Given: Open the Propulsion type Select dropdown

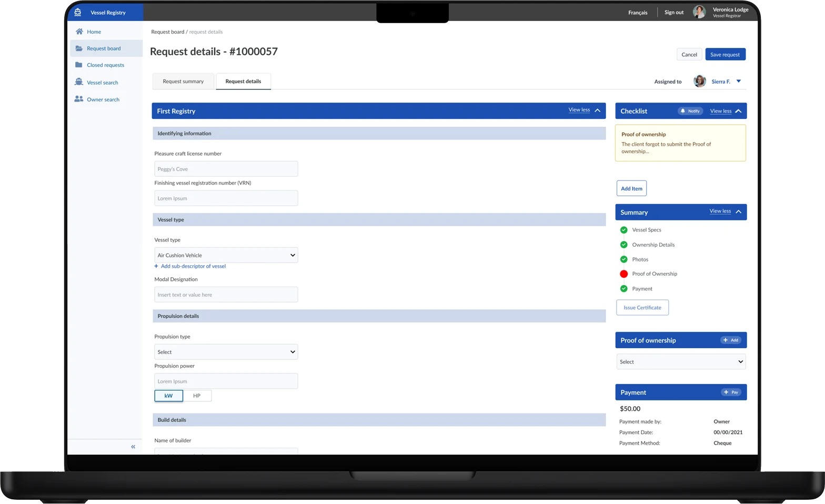Looking at the screenshot, I should pyautogui.click(x=226, y=352).
